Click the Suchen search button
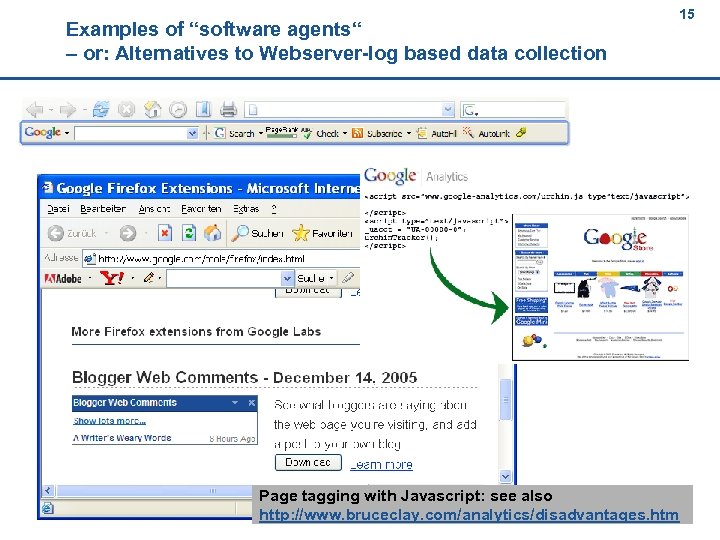The width and height of the screenshot is (720, 540). coord(257,233)
